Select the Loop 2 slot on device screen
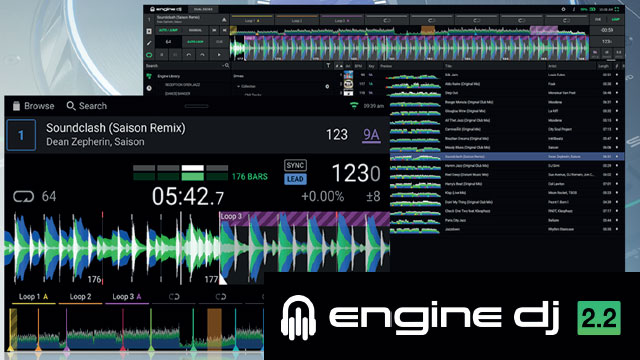This screenshot has height=360, width=640. pyautogui.click(x=80, y=297)
